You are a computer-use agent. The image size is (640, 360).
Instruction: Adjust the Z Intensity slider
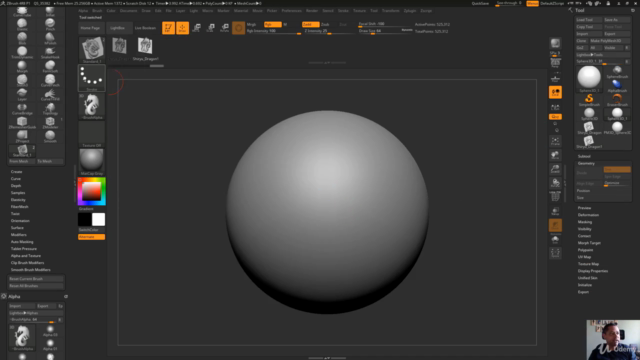click(x=327, y=31)
